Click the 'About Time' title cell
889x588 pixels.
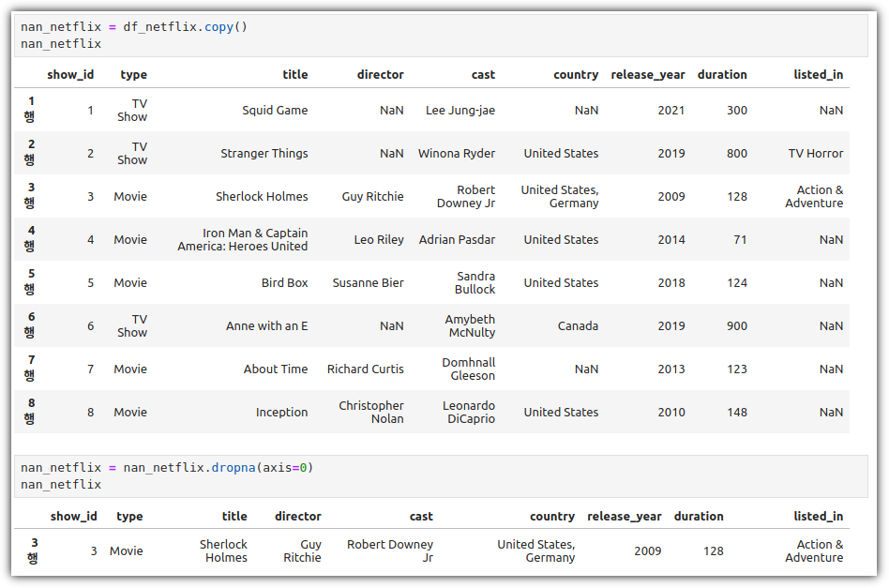(x=276, y=369)
